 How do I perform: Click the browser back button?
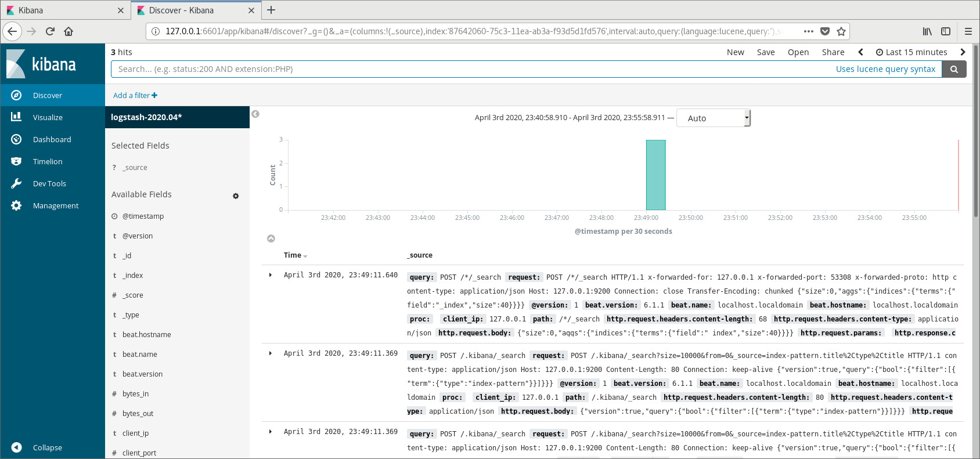click(x=13, y=31)
